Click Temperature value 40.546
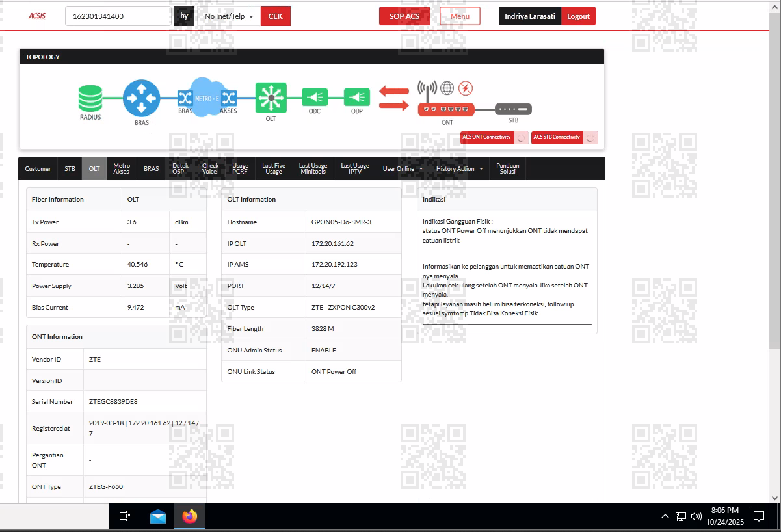Image resolution: width=781 pixels, height=532 pixels. (137, 265)
